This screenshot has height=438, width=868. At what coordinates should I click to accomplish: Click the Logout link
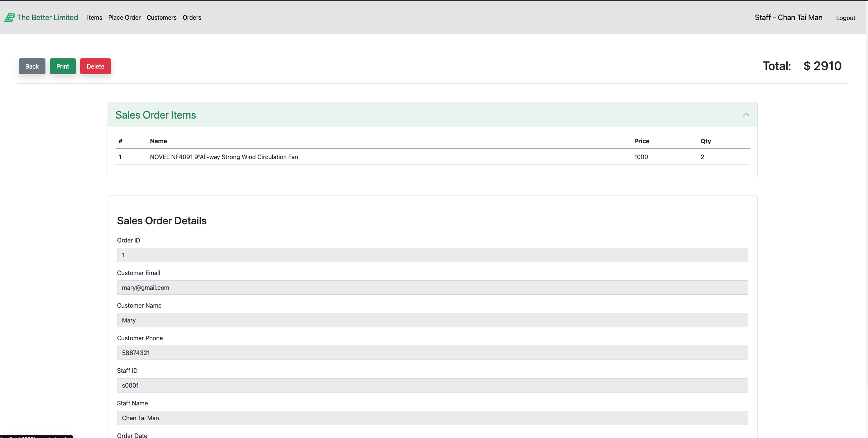pos(845,18)
